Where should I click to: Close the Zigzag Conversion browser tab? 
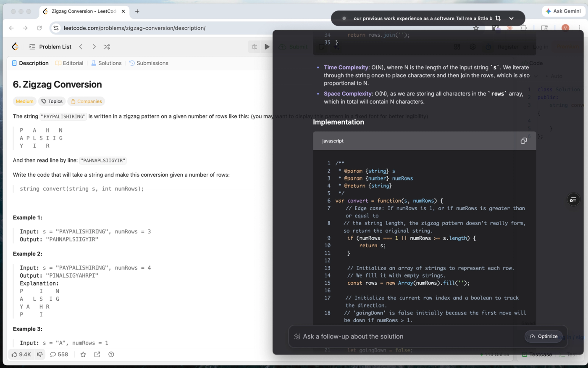pos(123,11)
